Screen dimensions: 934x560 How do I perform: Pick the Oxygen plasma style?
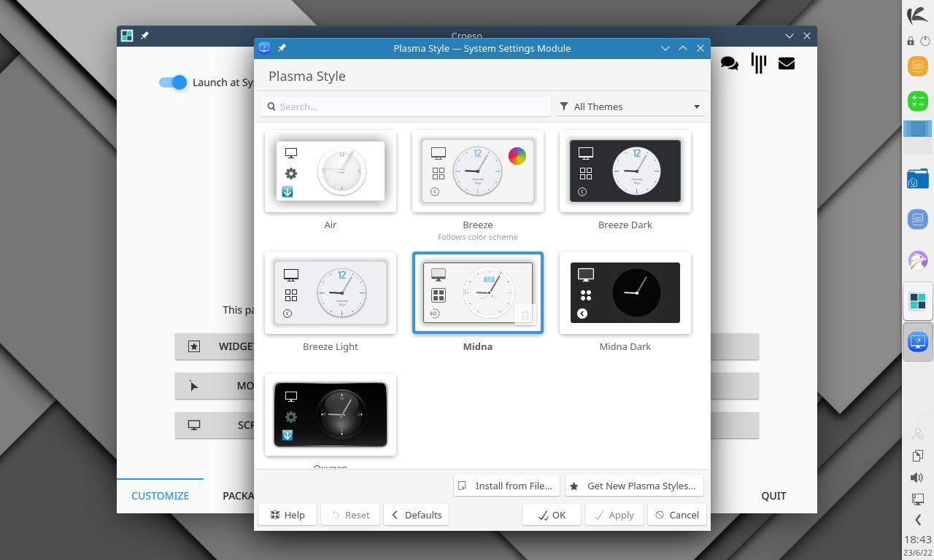[331, 415]
